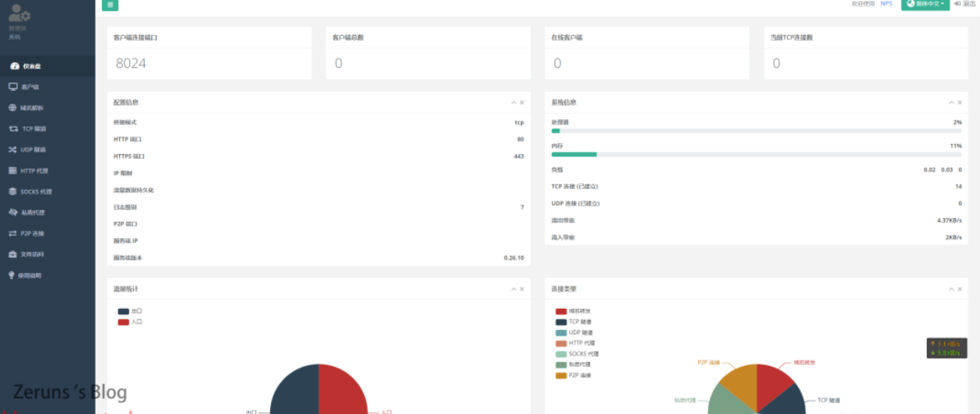The width and height of the screenshot is (980, 414).
Task: Click the server version value 0.26.10
Action: click(514, 258)
